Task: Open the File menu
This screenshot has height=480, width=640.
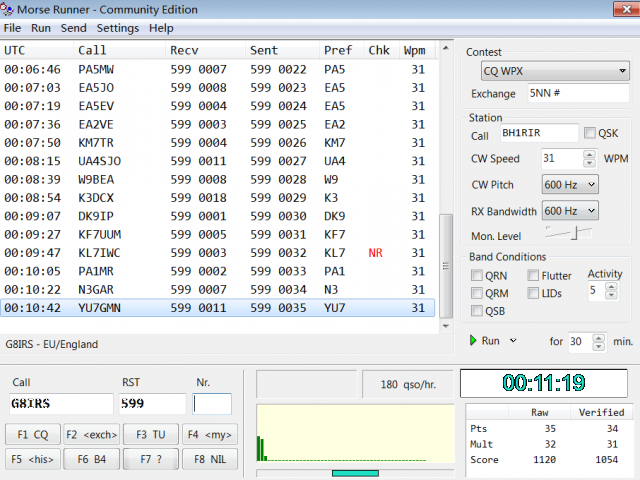Action: (x=12, y=28)
